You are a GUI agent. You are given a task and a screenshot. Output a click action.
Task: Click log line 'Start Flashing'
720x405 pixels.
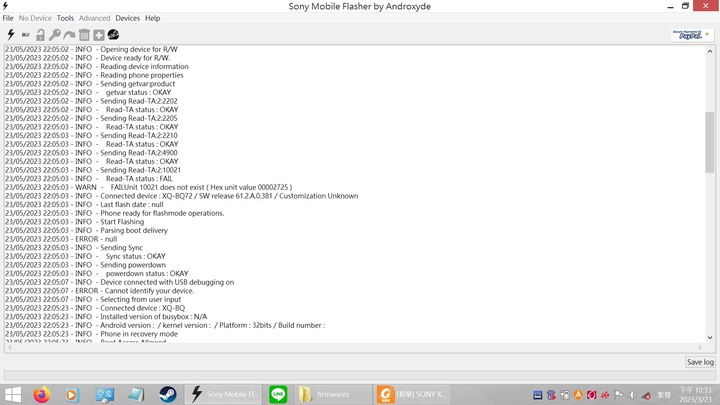pyautogui.click(x=74, y=222)
